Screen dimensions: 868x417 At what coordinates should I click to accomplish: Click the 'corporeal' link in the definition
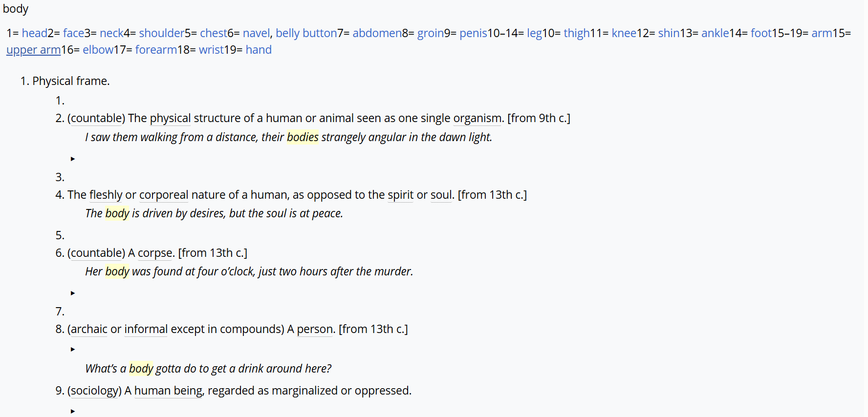tap(164, 195)
